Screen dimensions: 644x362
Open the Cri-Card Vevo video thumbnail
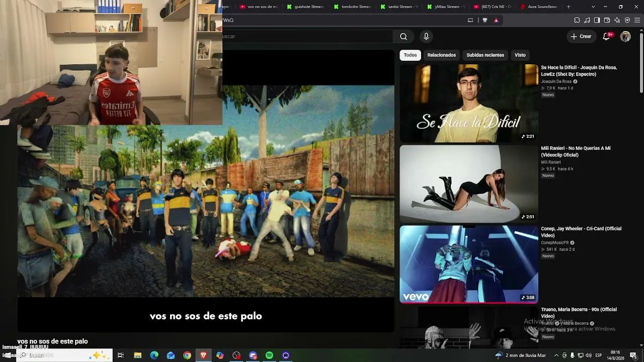[x=469, y=264]
